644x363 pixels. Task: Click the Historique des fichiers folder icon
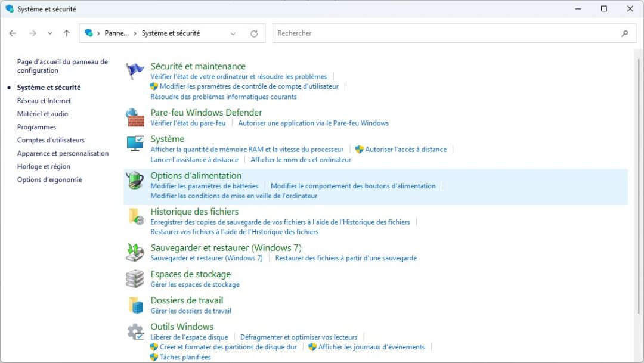[135, 216]
